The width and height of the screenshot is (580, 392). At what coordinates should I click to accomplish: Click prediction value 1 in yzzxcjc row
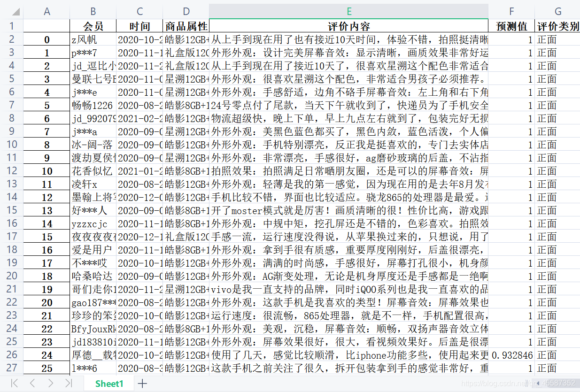click(512, 223)
